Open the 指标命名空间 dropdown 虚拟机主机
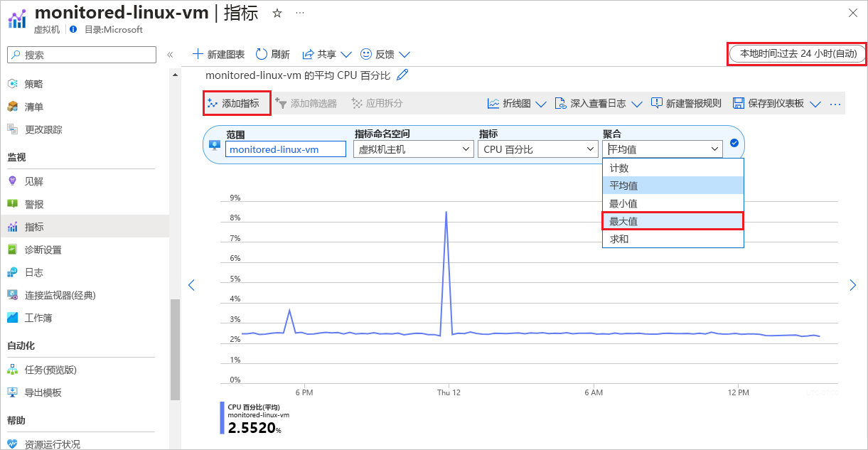Image resolution: width=868 pixels, height=450 pixels. (413, 149)
